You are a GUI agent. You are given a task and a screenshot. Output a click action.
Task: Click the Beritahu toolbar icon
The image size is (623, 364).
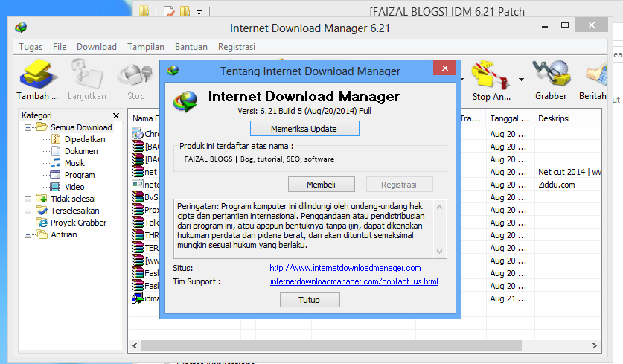[596, 74]
